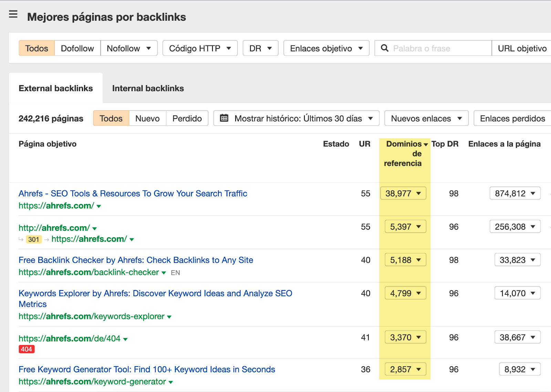The width and height of the screenshot is (551, 392).
Task: Click the Dominios de referencia sort arrow
Action: pyautogui.click(x=426, y=144)
